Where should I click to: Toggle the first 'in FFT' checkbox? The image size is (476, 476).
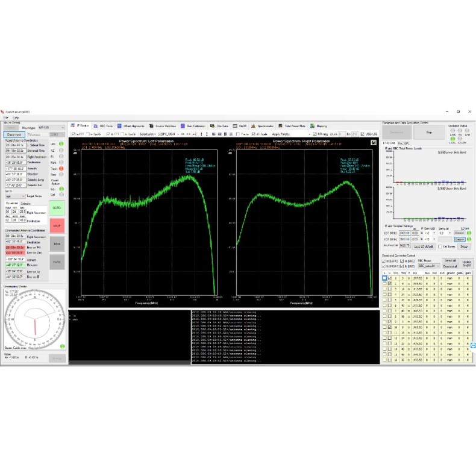pyautogui.click(x=74, y=134)
